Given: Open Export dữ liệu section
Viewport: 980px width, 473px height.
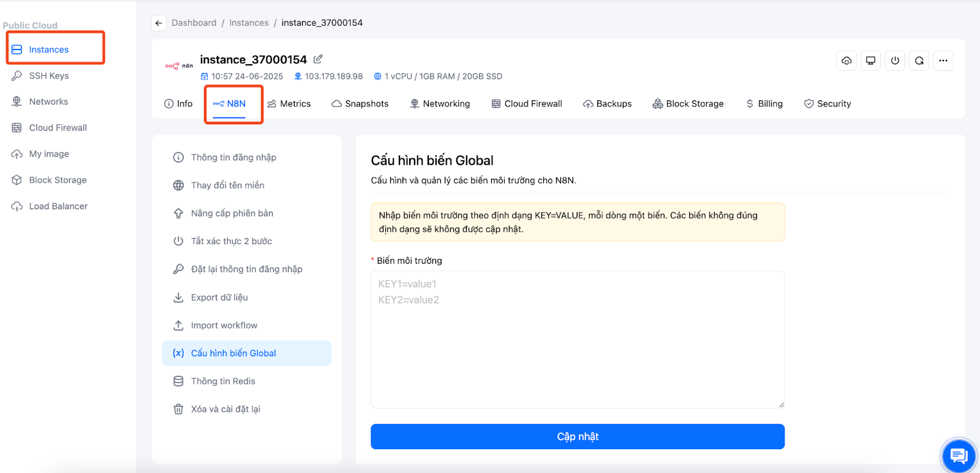Looking at the screenshot, I should click(x=246, y=297).
